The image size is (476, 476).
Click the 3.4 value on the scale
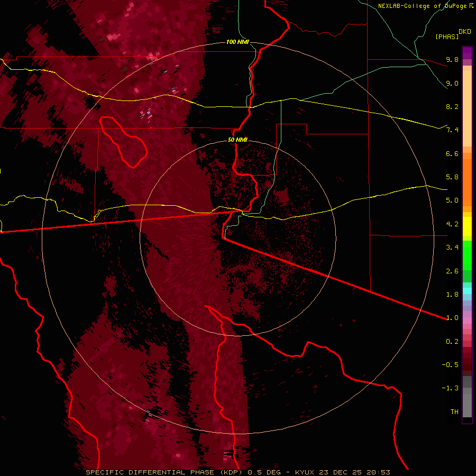tap(452, 248)
